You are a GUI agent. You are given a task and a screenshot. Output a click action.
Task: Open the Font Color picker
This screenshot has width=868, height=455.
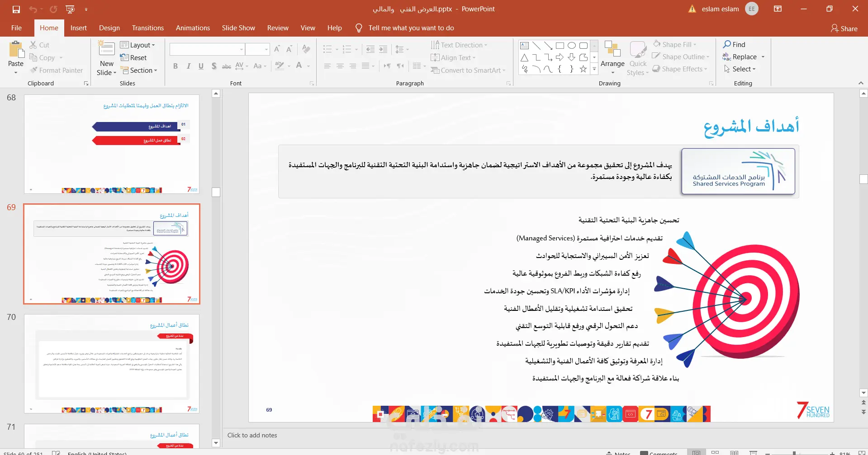[x=299, y=66]
